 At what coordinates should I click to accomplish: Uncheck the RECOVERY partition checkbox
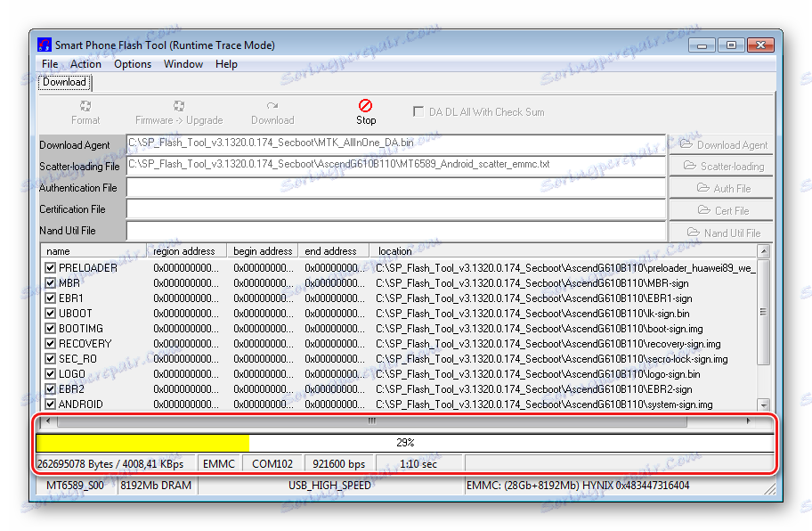pyautogui.click(x=51, y=344)
